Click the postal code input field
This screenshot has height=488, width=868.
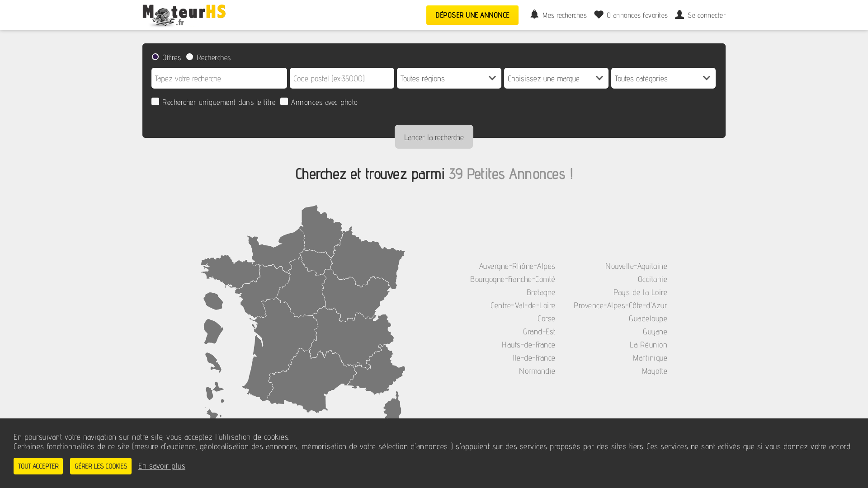coord(342,78)
